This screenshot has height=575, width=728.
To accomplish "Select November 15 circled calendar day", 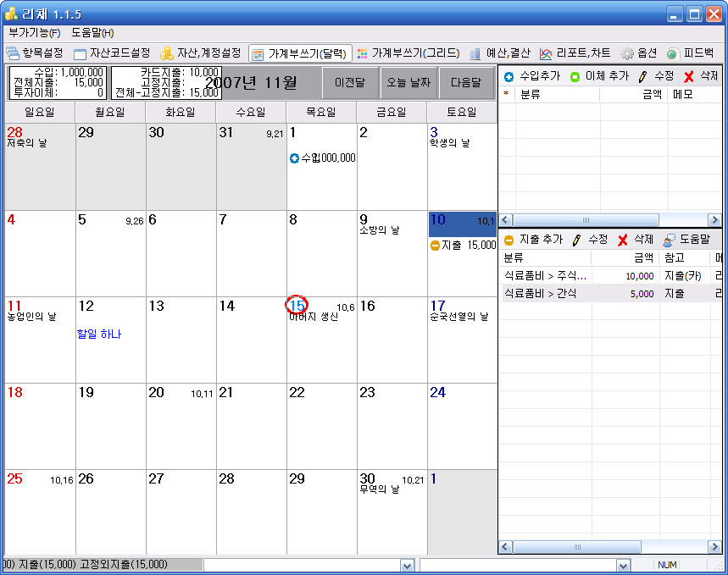I will (297, 306).
